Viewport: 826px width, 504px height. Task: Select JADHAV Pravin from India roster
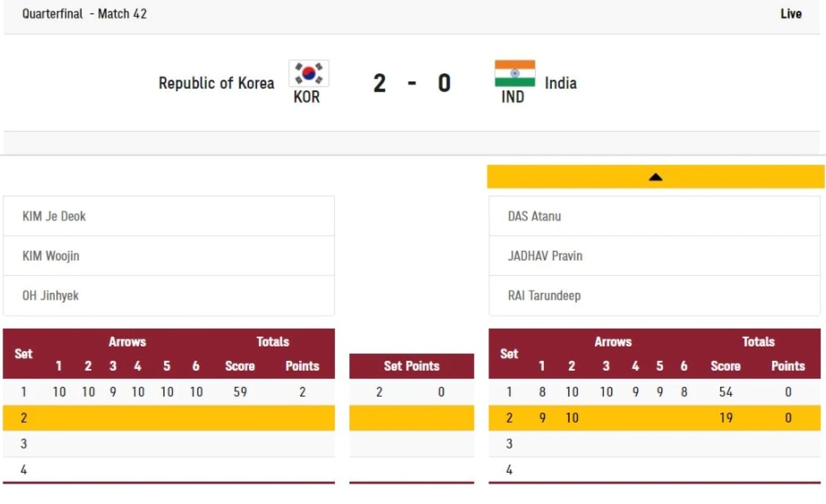pyautogui.click(x=545, y=256)
